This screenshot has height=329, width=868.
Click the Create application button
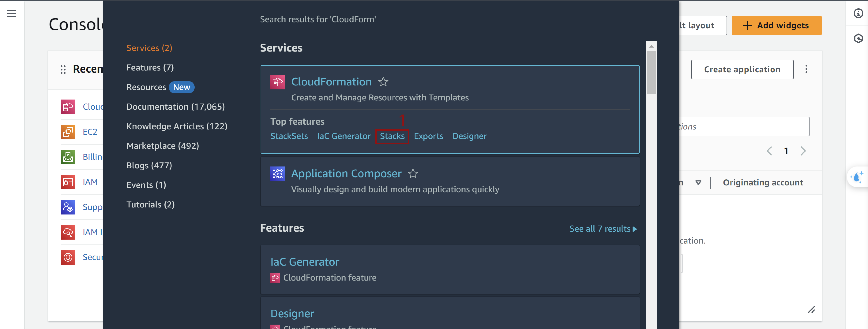coord(742,70)
